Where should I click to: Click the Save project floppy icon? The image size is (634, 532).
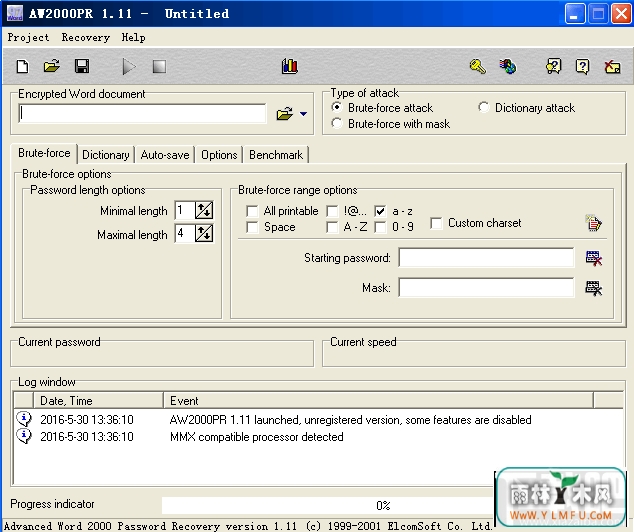pyautogui.click(x=82, y=66)
